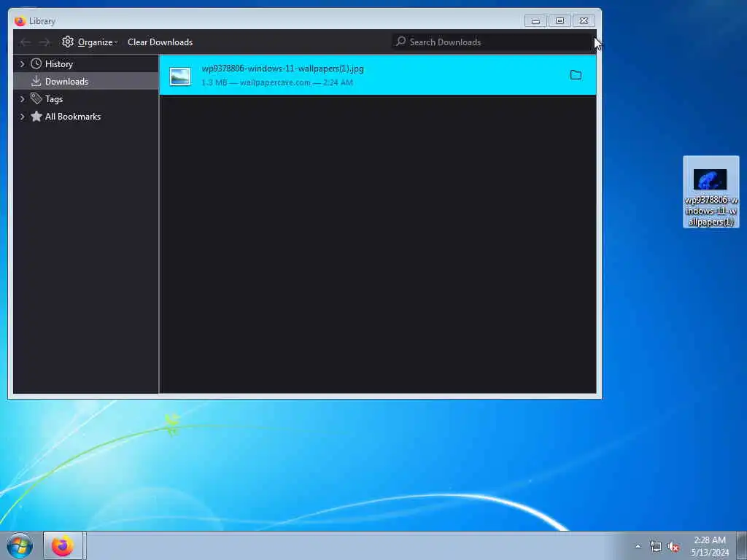Click the All Bookmarks star icon
This screenshot has height=560, width=747.
click(x=36, y=116)
